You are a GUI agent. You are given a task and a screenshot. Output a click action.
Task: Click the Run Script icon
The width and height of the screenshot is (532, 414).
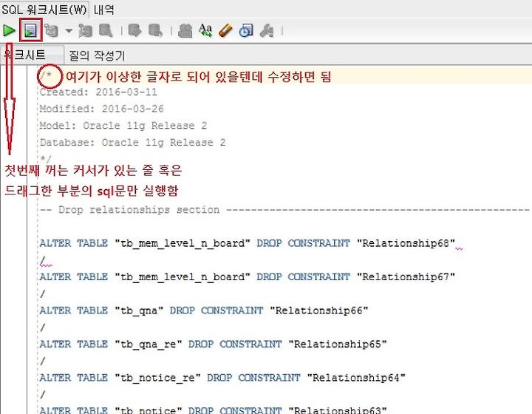click(30, 30)
